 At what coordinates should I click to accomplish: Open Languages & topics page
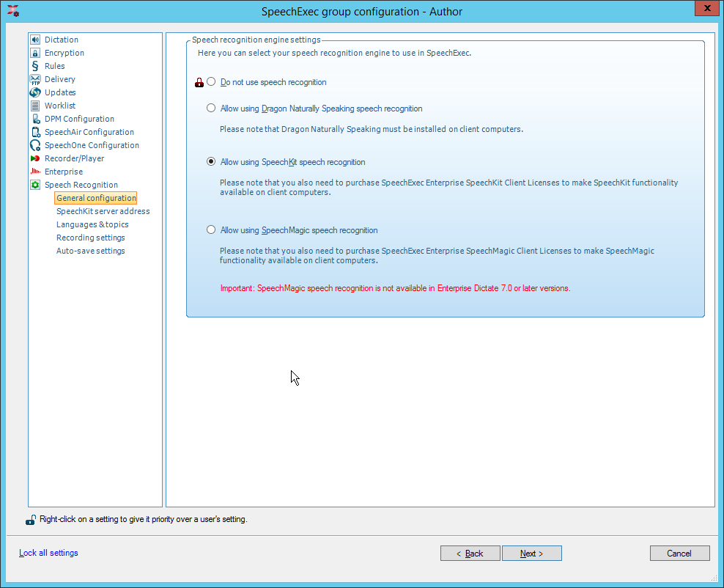tap(92, 224)
